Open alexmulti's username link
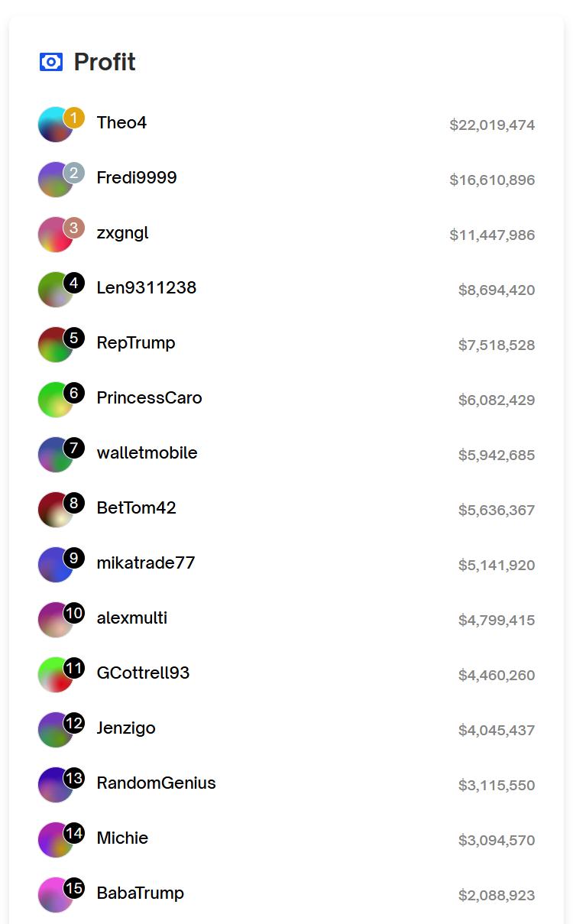The height and width of the screenshot is (924, 573). coord(131,618)
